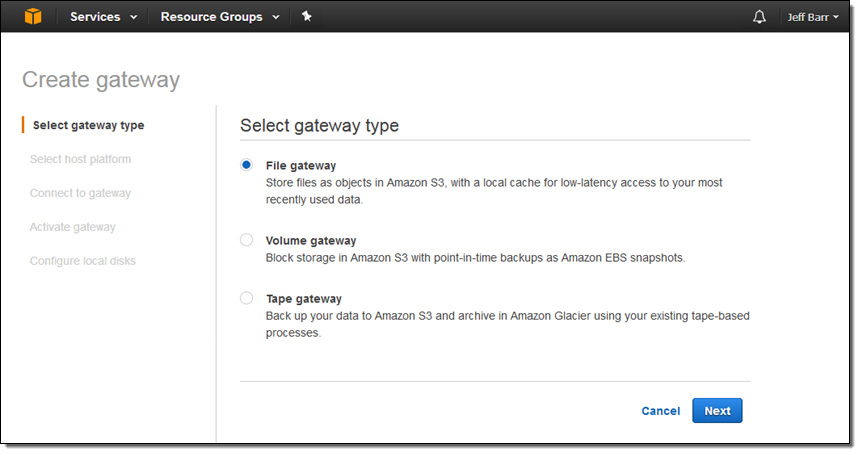Select the File gateway radio button
The image size is (860, 454).
247,166
